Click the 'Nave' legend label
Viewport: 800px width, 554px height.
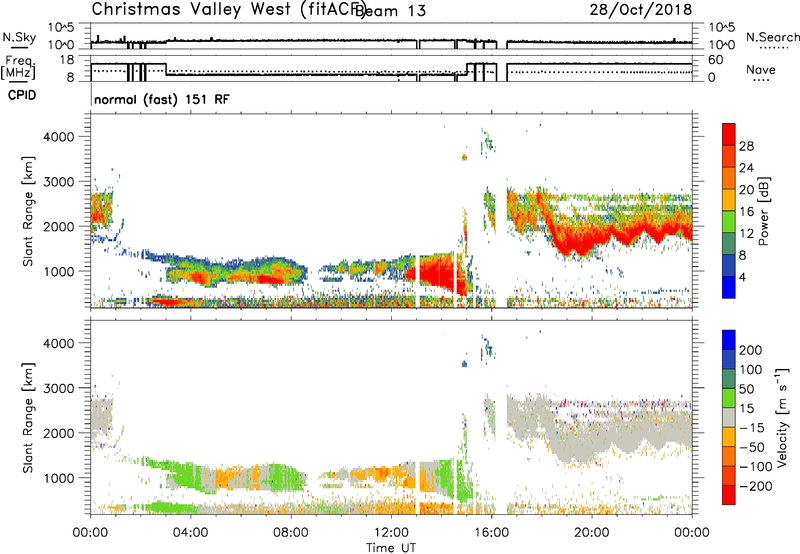(761, 69)
